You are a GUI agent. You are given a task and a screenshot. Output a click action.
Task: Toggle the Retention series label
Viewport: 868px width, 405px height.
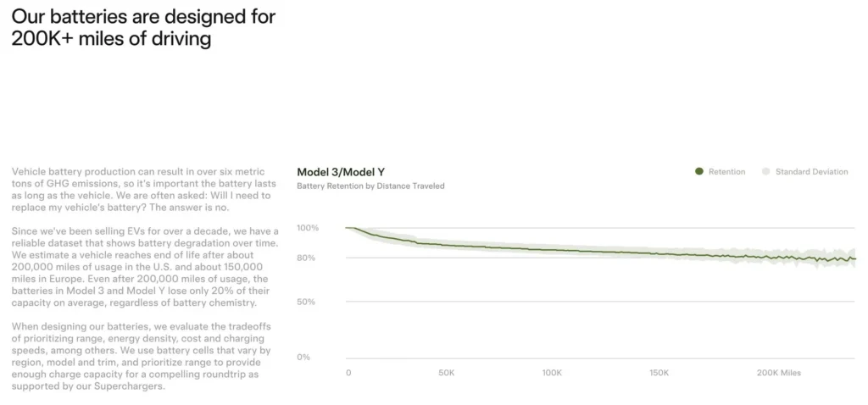(x=726, y=171)
